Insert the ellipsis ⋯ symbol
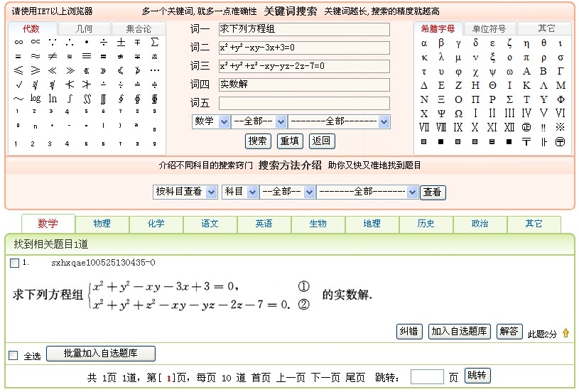The width and height of the screenshot is (579, 392). point(155,70)
